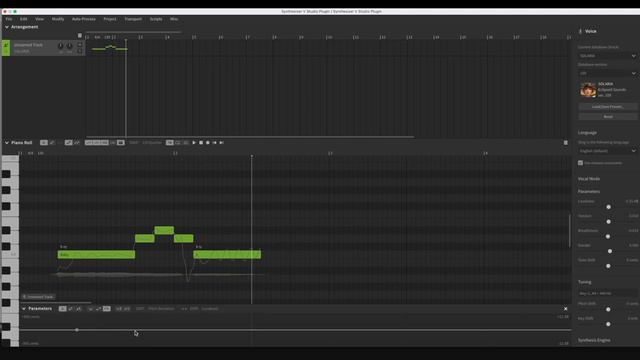
Task: Click the skip-to-next transport button
Action: coord(222,142)
